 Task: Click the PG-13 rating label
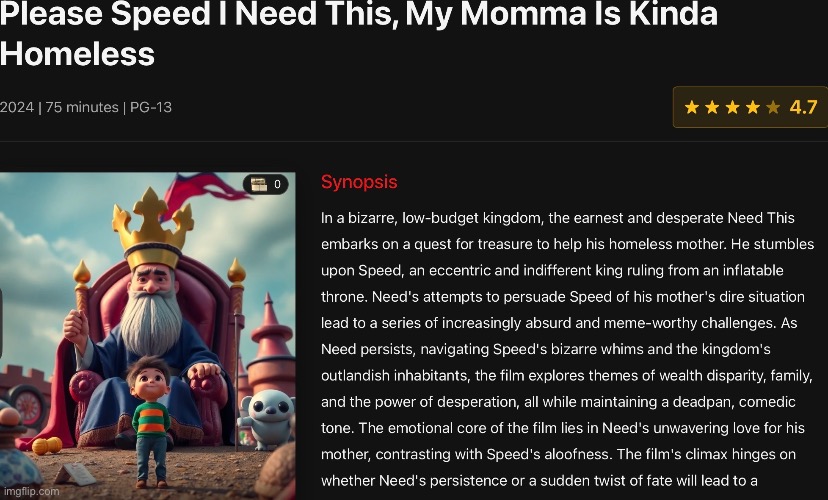pyautogui.click(x=150, y=107)
